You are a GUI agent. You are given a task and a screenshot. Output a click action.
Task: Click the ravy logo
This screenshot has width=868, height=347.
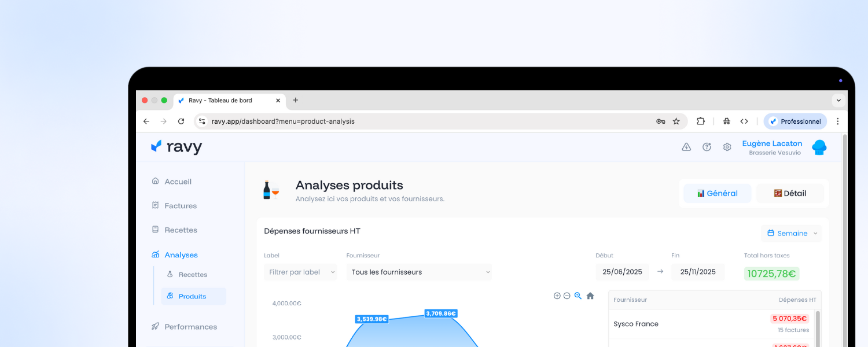tap(176, 147)
